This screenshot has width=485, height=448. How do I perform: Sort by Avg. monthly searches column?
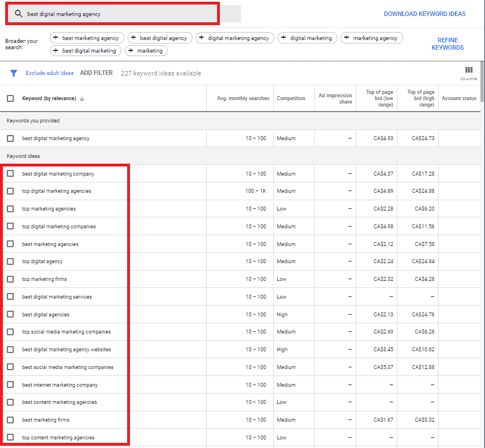[243, 98]
